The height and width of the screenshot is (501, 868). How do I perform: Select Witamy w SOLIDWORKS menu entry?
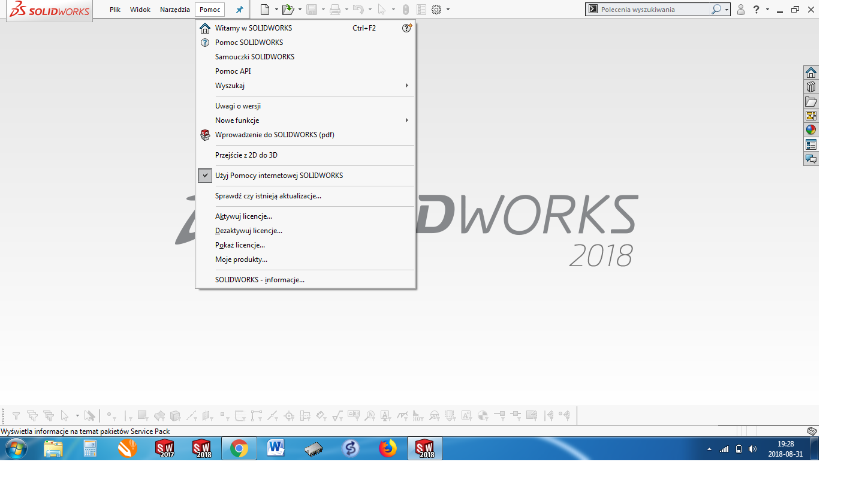coord(306,28)
